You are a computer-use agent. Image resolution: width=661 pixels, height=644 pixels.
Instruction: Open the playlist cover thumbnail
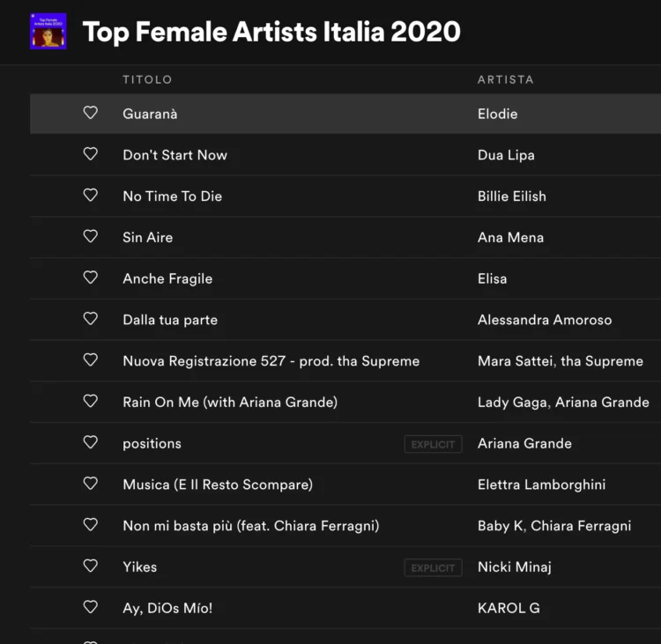(x=48, y=32)
